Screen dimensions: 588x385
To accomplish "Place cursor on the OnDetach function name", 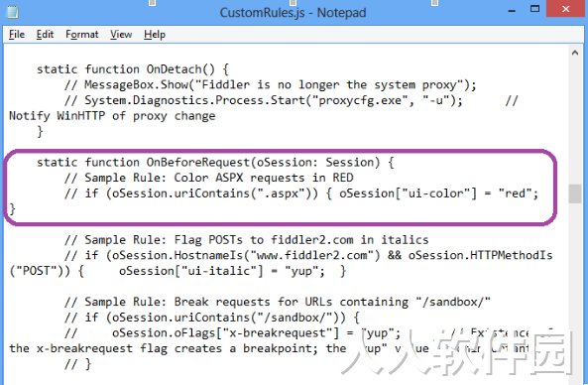I will (x=174, y=69).
